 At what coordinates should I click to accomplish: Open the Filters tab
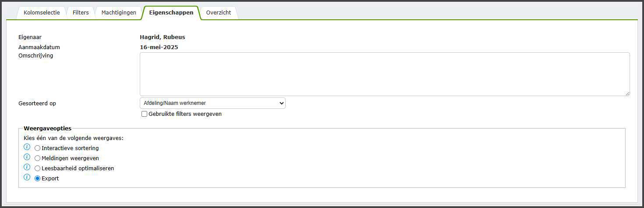pyautogui.click(x=81, y=13)
